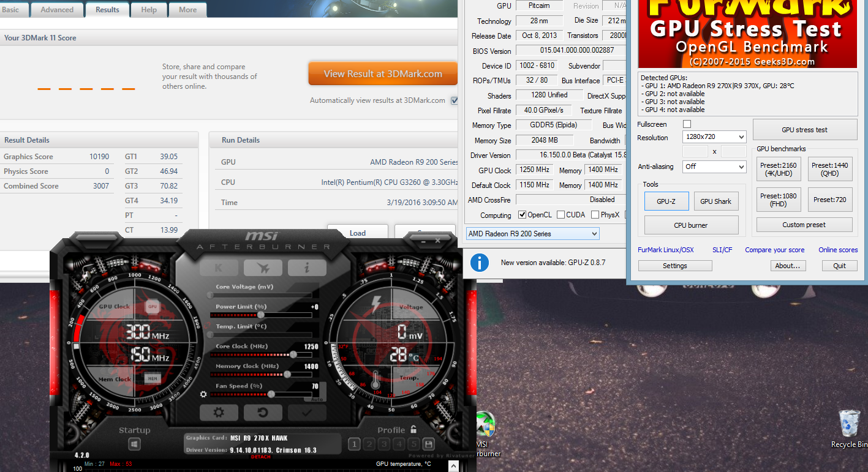Expand the Anti-aliasing dropdown
Viewport: 868px width, 472px height.
[x=714, y=167]
